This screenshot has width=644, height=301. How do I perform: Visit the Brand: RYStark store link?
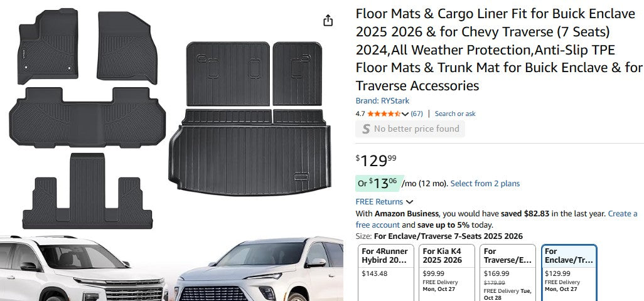click(382, 101)
